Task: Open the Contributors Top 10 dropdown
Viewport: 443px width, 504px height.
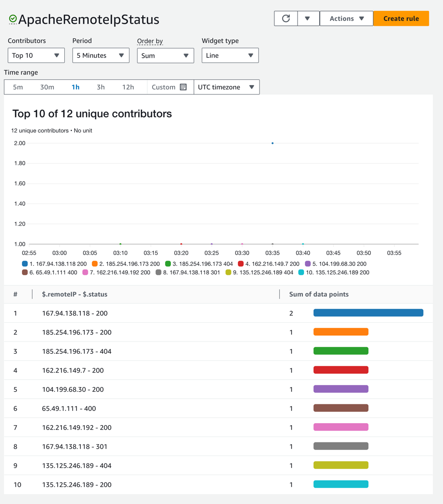Action: click(x=36, y=55)
